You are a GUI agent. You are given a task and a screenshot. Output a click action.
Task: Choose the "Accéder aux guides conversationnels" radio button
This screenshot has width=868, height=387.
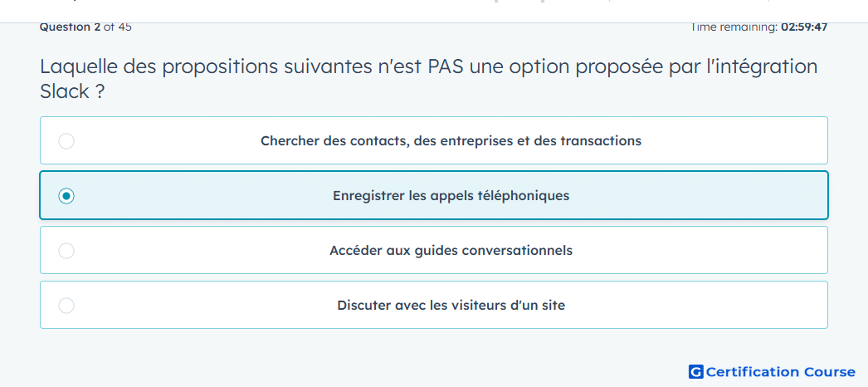pyautogui.click(x=66, y=251)
